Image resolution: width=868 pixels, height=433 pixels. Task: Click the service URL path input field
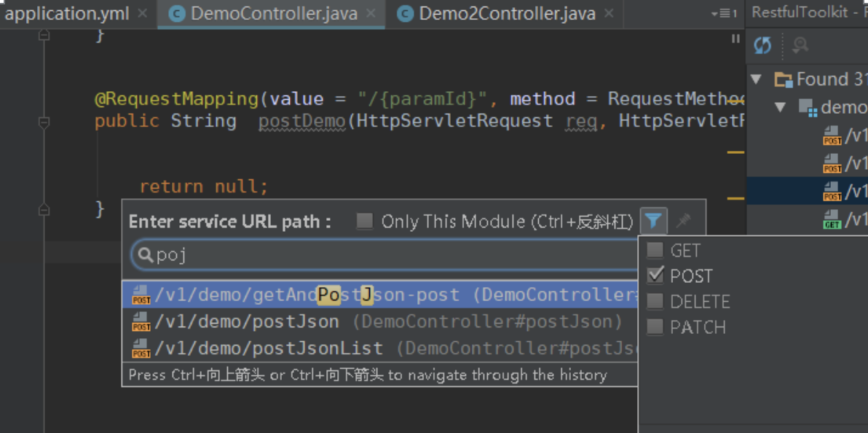[x=387, y=255]
